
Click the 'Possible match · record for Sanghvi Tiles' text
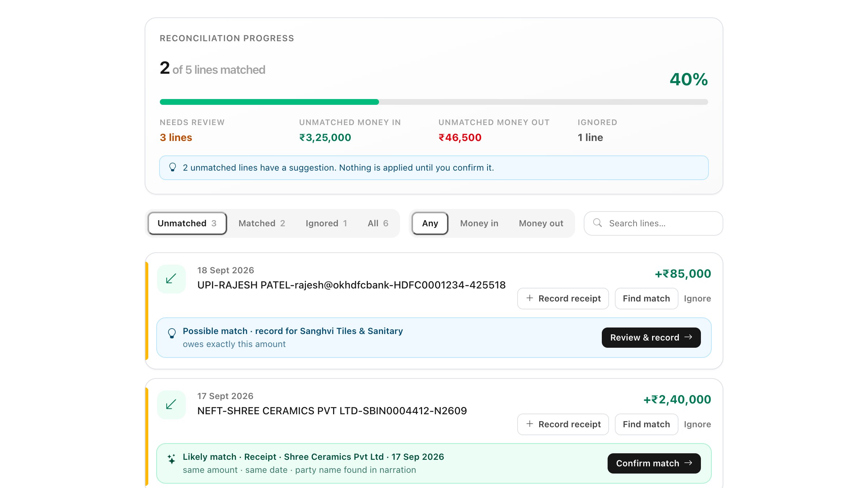[x=293, y=331]
